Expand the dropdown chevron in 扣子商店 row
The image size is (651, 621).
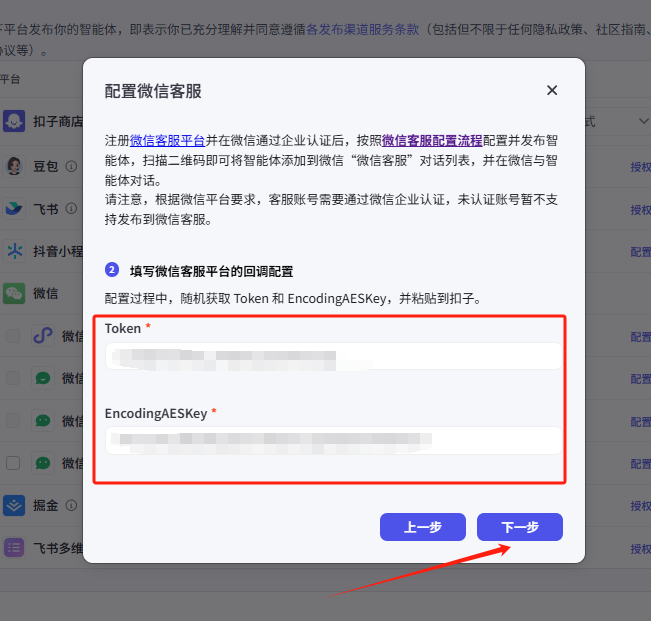643,122
